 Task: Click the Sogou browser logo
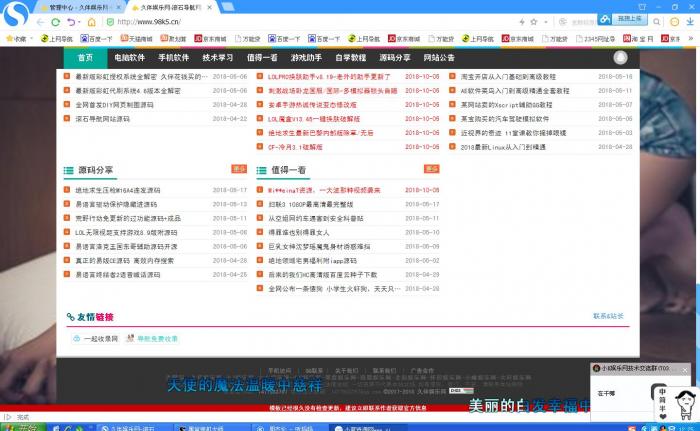coord(14,18)
